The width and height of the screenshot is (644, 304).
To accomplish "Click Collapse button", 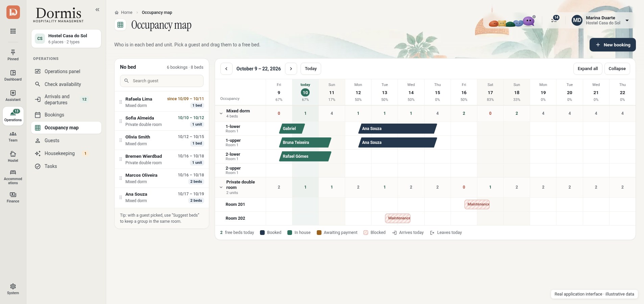I will click(x=617, y=69).
